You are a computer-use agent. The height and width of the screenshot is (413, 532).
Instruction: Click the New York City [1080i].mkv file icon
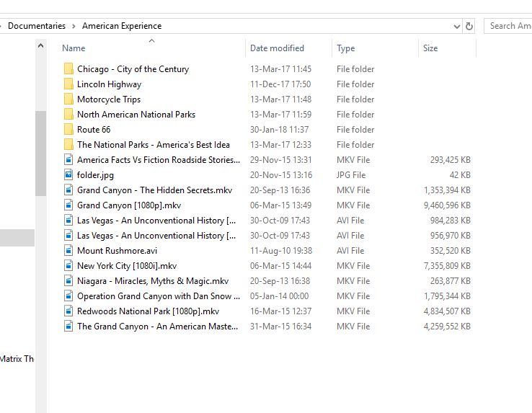pos(68,266)
